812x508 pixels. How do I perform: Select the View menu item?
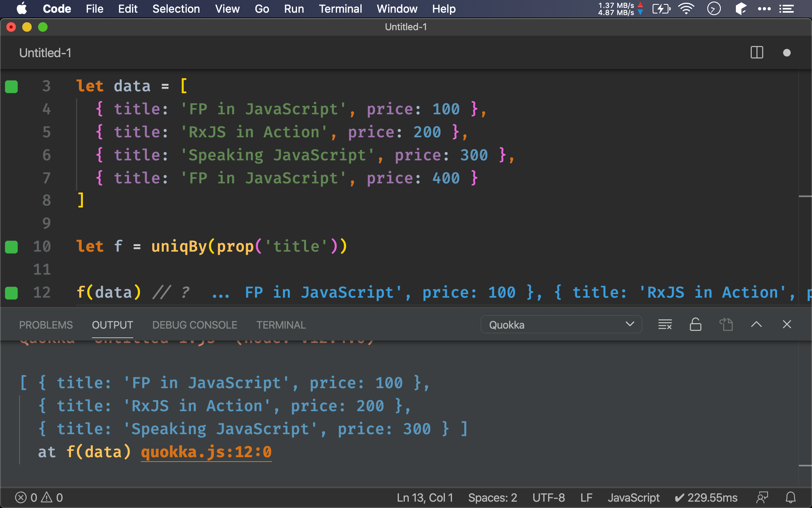[226, 8]
